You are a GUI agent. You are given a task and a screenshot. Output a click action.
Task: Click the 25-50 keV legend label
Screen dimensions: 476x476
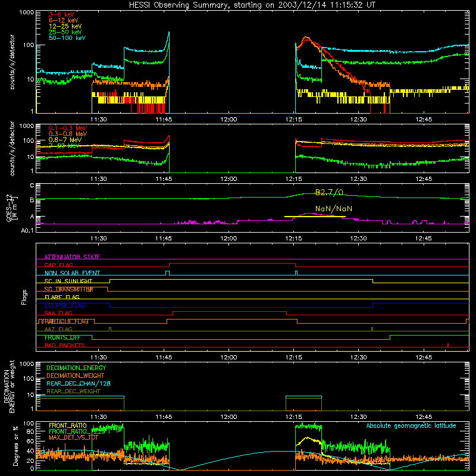[65, 32]
